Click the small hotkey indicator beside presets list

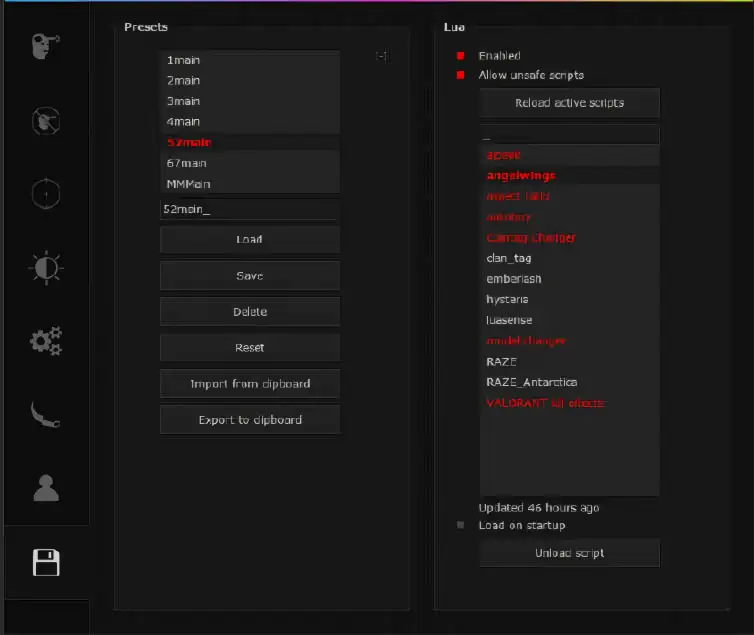[382, 56]
